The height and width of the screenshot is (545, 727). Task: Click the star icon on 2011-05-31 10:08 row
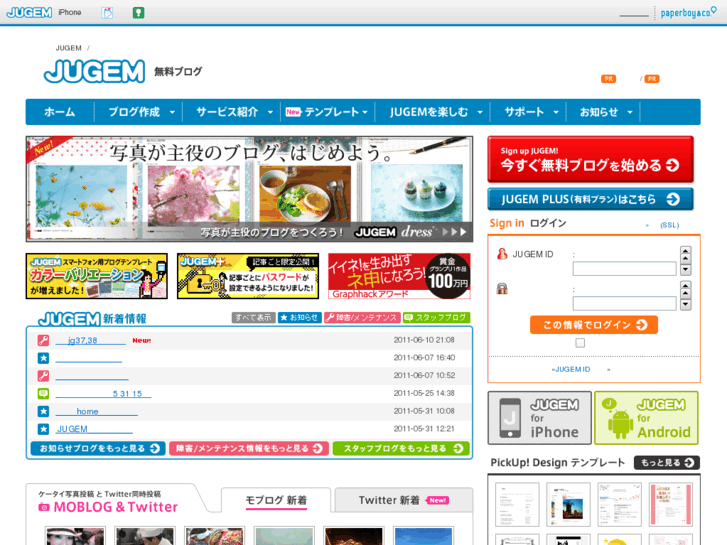(x=43, y=411)
